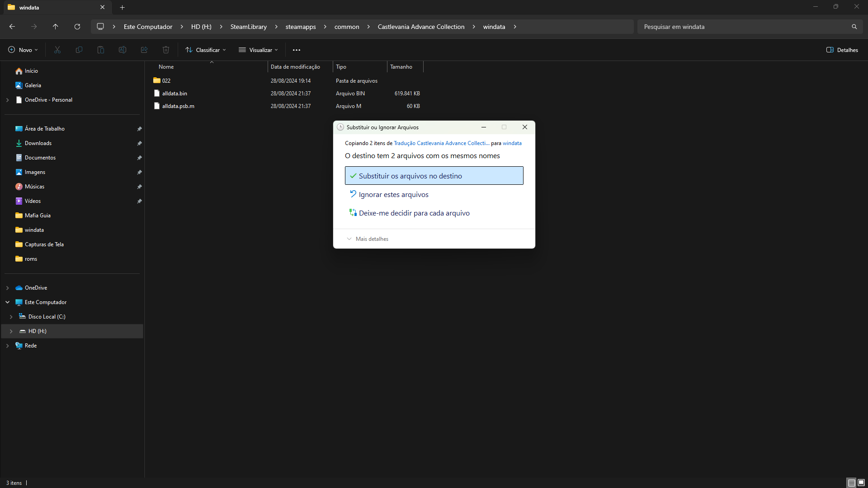Click the Up directory arrow icon
This screenshot has width=868, height=488.
[56, 27]
